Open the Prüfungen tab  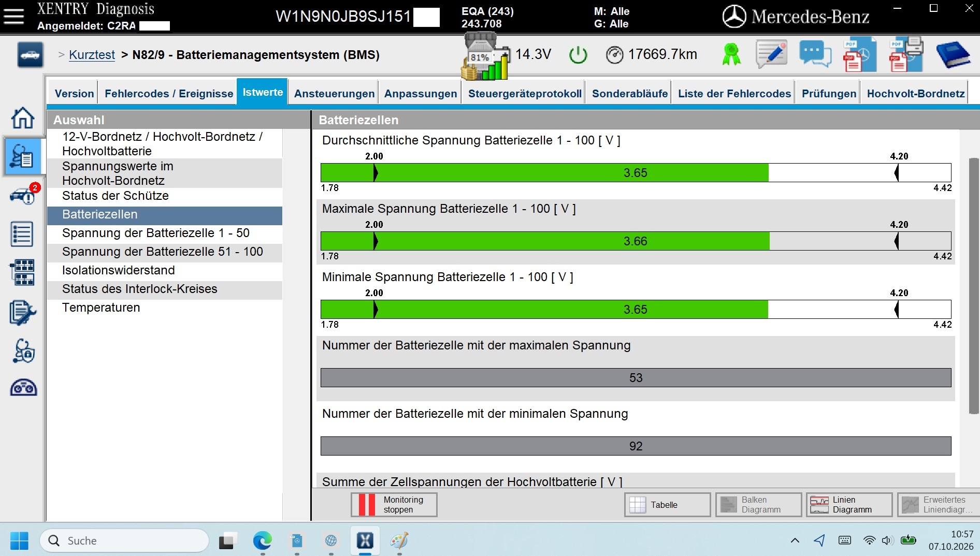pos(829,94)
